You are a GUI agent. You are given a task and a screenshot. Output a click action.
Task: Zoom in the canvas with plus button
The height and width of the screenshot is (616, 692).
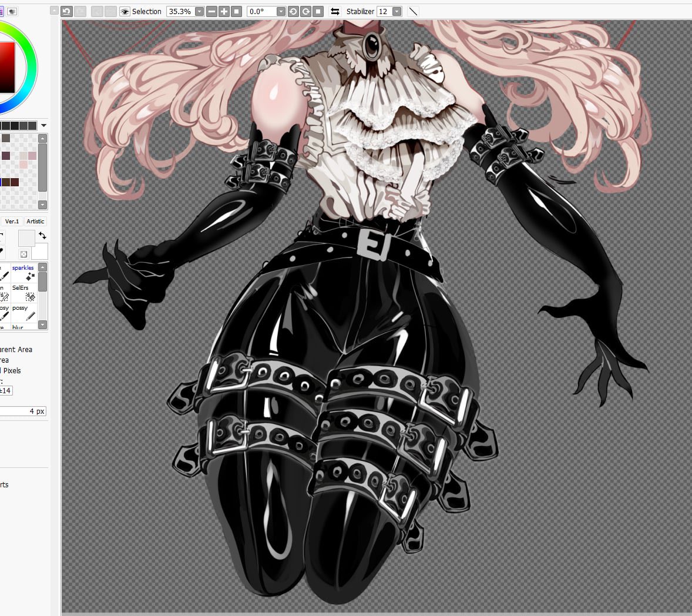pos(224,12)
